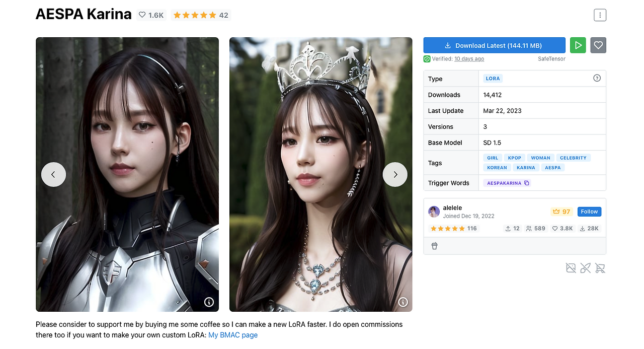Click the no-selling license icon
Viewport: 644px width, 349px height.
600,268
